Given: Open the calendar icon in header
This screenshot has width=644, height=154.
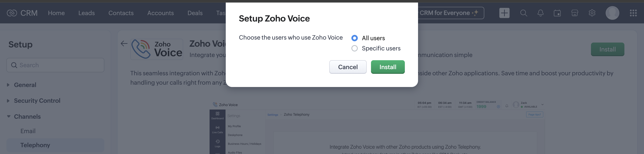Looking at the screenshot, I should click(557, 13).
